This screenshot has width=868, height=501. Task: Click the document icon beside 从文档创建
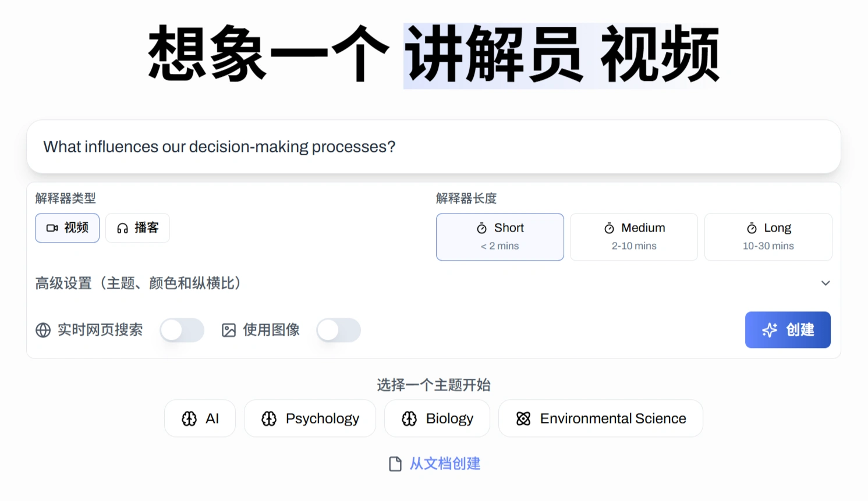[395, 464]
